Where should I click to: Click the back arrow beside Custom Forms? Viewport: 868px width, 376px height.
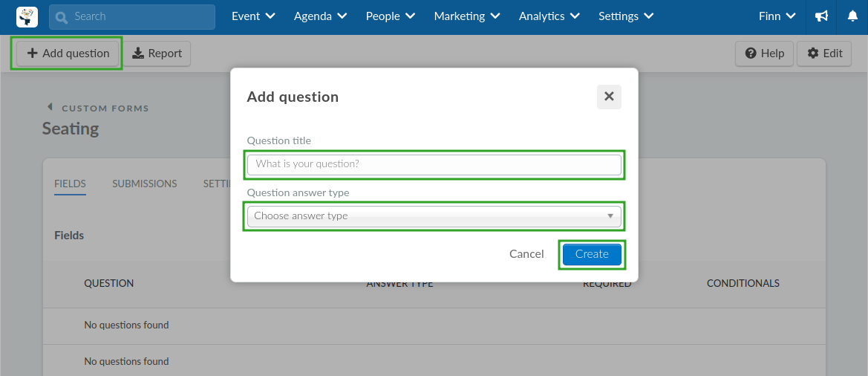[x=50, y=107]
